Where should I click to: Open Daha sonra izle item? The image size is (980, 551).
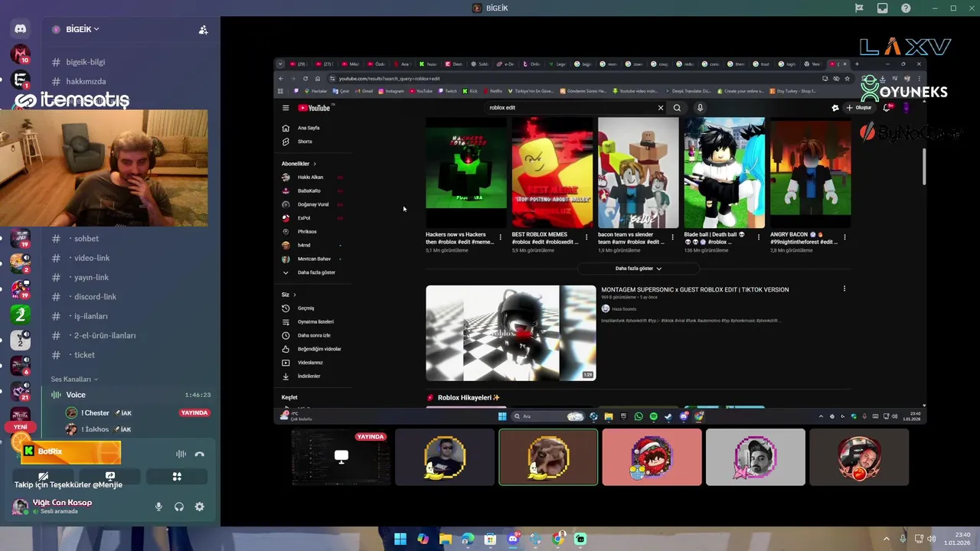click(x=315, y=335)
